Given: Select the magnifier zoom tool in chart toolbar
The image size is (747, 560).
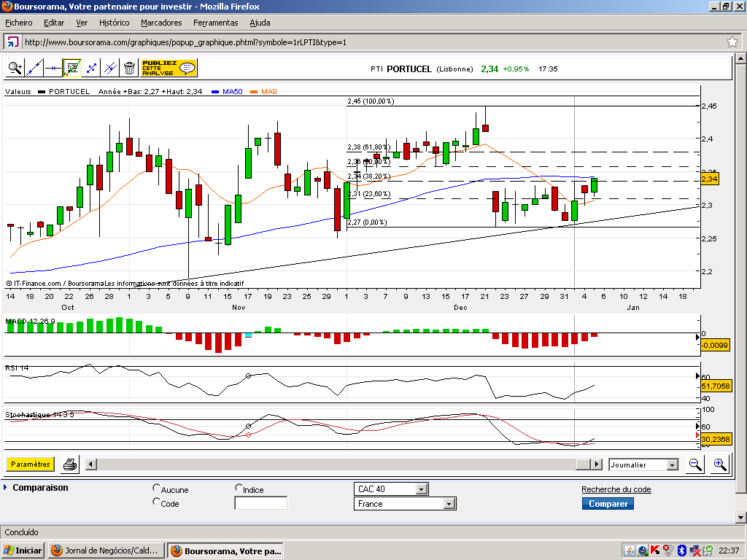Looking at the screenshot, I should click(15, 68).
